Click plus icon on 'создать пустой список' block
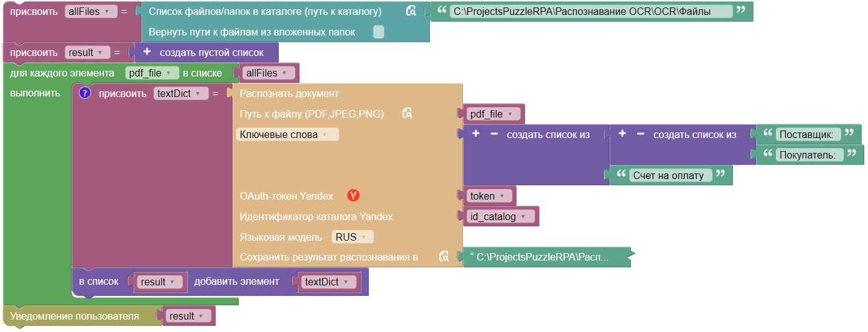This screenshot has height=332, width=868. [x=147, y=52]
